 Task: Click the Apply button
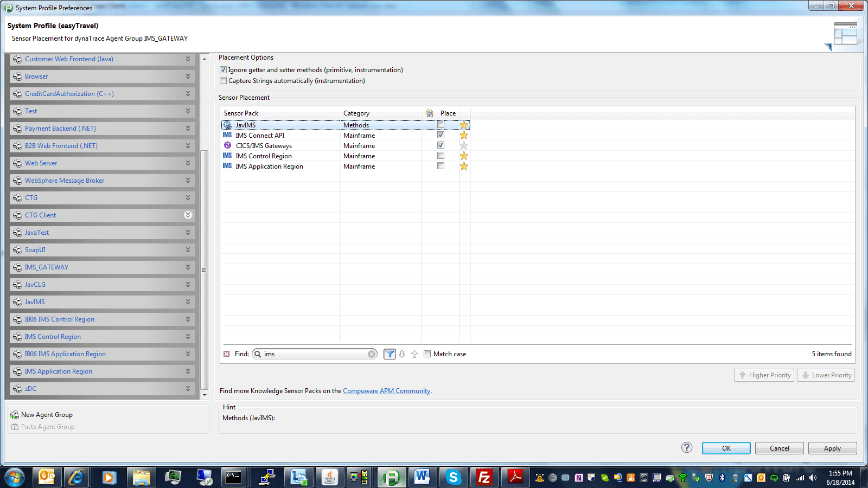point(832,448)
